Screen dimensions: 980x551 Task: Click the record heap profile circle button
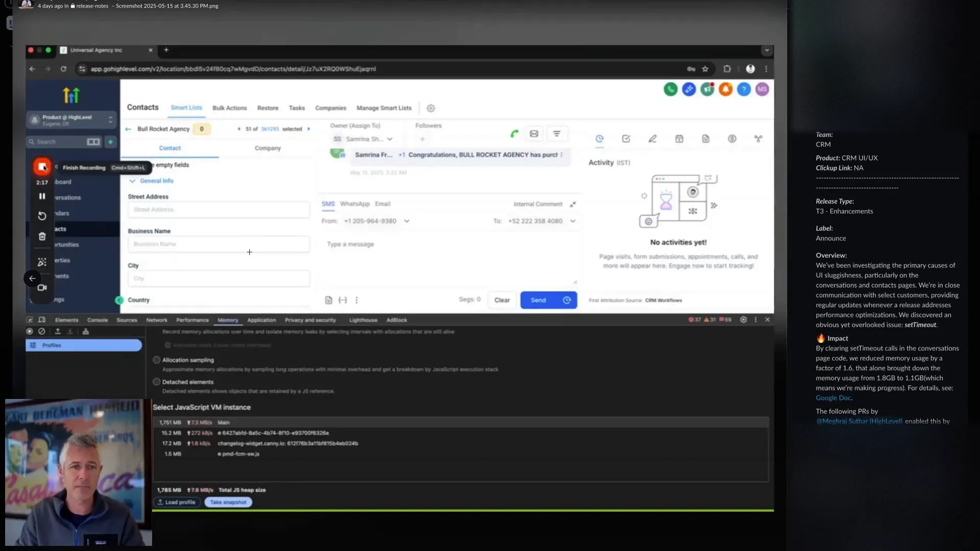(x=30, y=331)
